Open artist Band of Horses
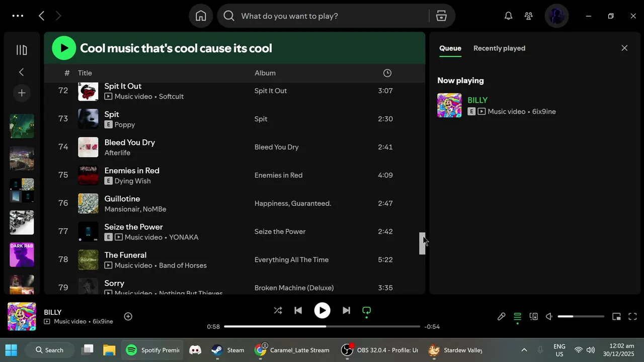 (183, 265)
